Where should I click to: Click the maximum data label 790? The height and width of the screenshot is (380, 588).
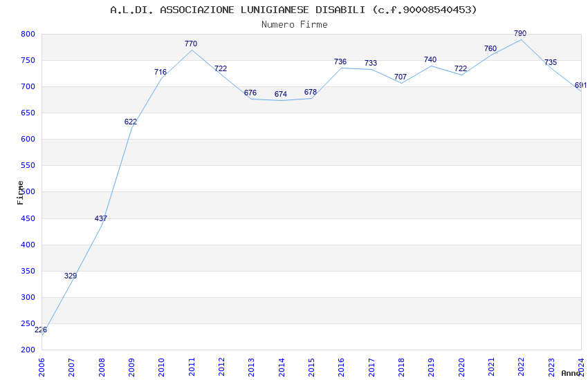coord(520,33)
